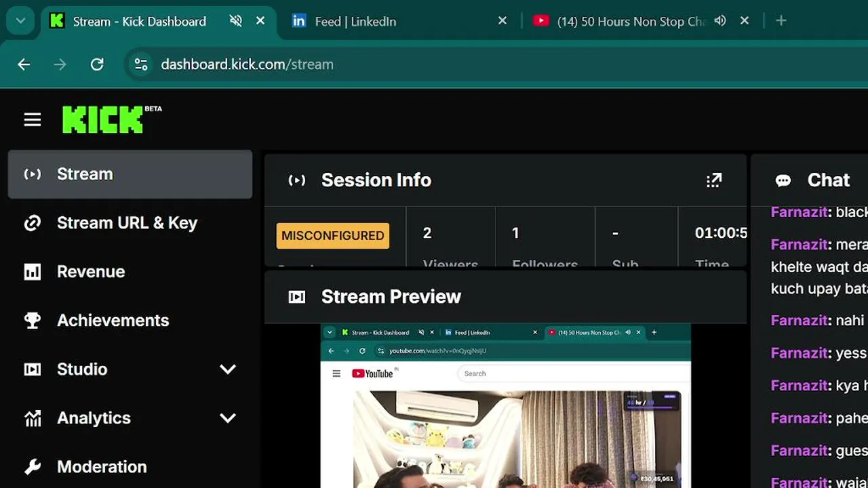The image size is (868, 488).
Task: Unmute the Kick Dashboard tab via its muted speaker icon
Action: [x=236, y=21]
